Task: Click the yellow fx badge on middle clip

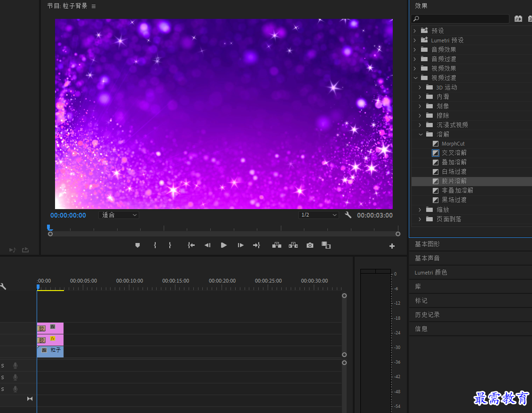Action: point(53,339)
